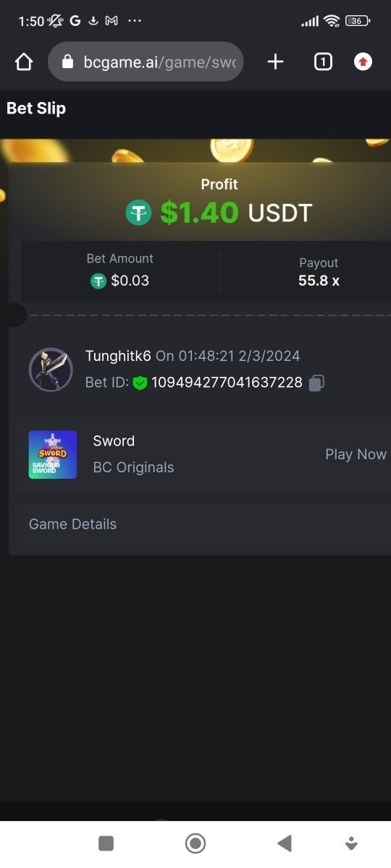Tap the accessibility button in navigation bar

click(x=351, y=843)
